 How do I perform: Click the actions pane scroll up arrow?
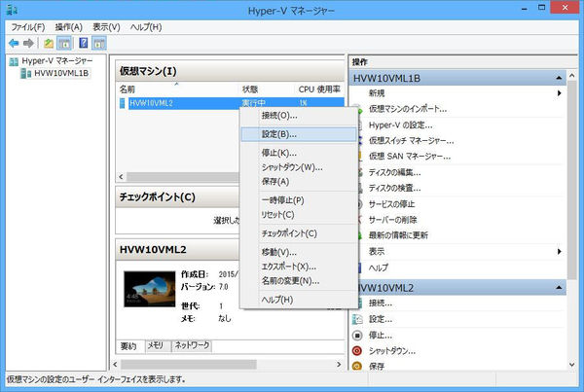coord(571,75)
